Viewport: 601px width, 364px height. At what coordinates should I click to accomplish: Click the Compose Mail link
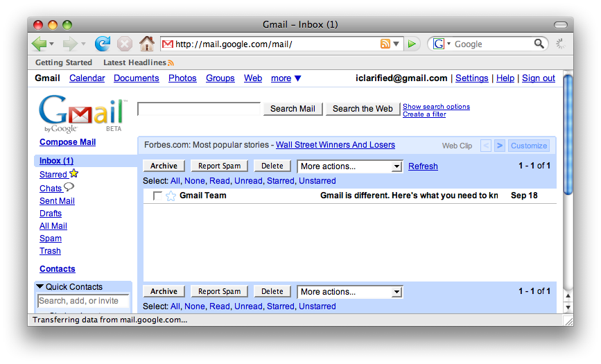pyautogui.click(x=67, y=142)
